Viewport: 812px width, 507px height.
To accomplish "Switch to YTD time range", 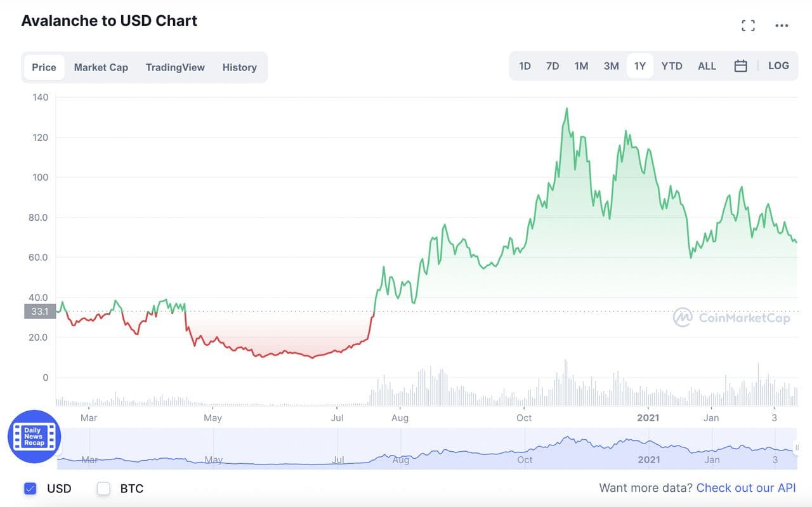I will 672,66.
